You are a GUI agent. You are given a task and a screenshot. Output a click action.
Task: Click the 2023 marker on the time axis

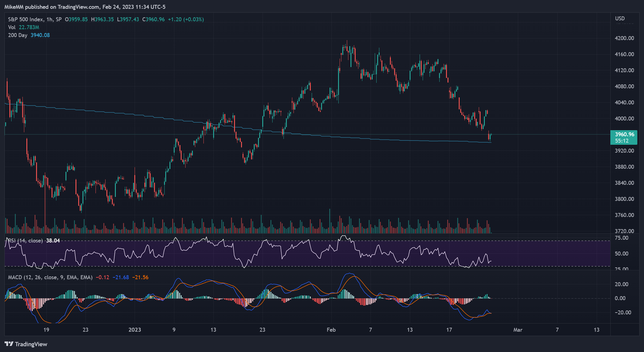[135, 330]
